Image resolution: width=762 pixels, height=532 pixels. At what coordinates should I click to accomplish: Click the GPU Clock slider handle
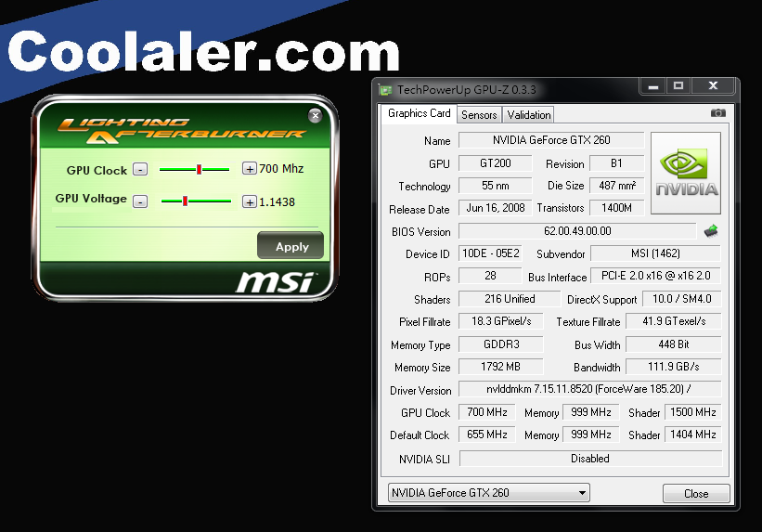pos(199,169)
